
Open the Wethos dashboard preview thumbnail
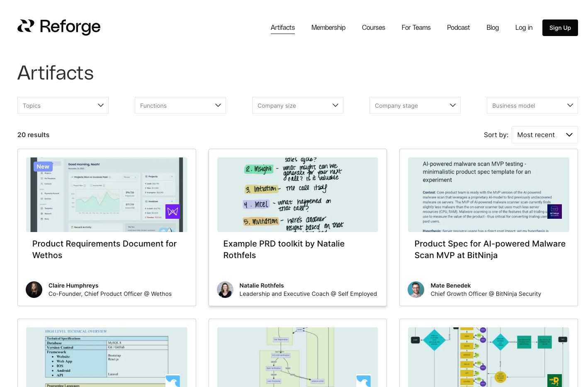pos(107,195)
